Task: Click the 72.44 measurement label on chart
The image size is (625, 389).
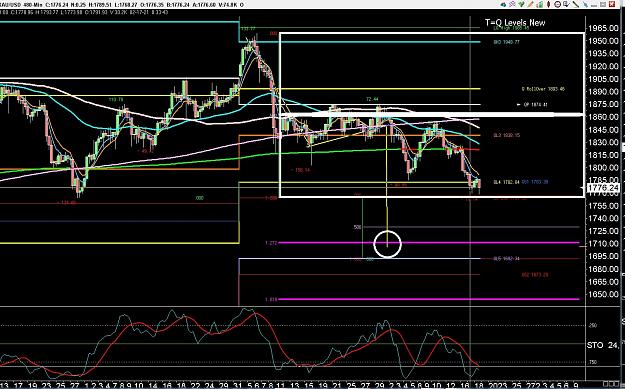Action: (x=372, y=99)
